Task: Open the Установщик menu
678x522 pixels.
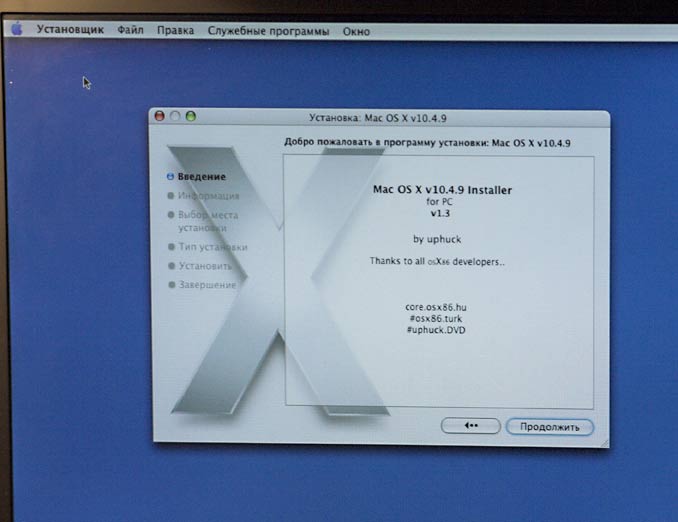Action: 70,29
